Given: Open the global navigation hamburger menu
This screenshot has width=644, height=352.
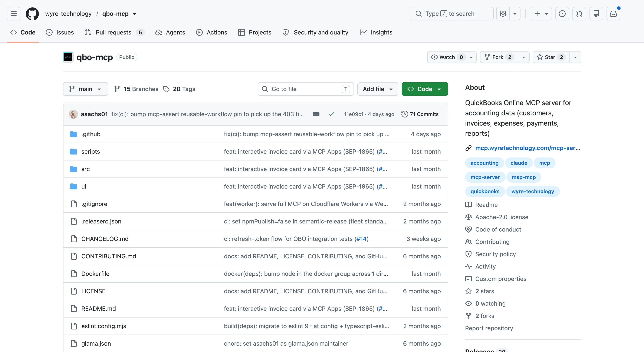Looking at the screenshot, I should 13,13.
